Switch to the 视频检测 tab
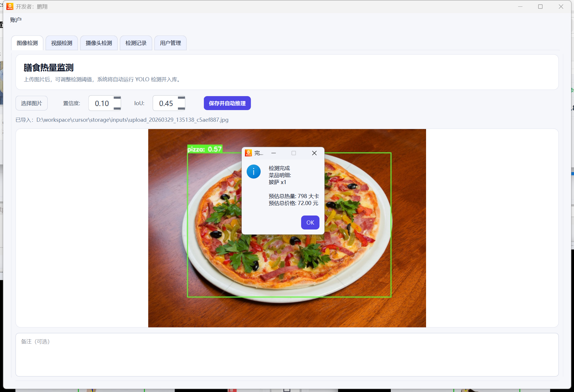The height and width of the screenshot is (392, 574). (x=61, y=43)
